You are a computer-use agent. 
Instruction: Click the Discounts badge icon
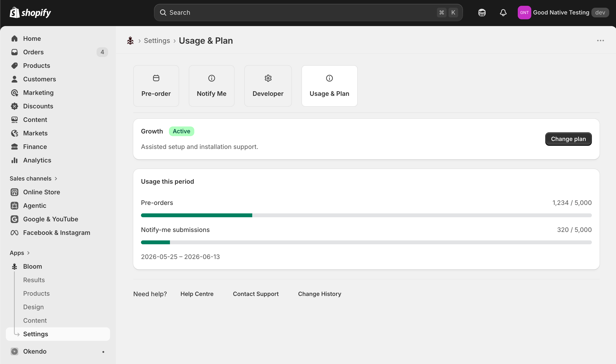click(x=14, y=106)
